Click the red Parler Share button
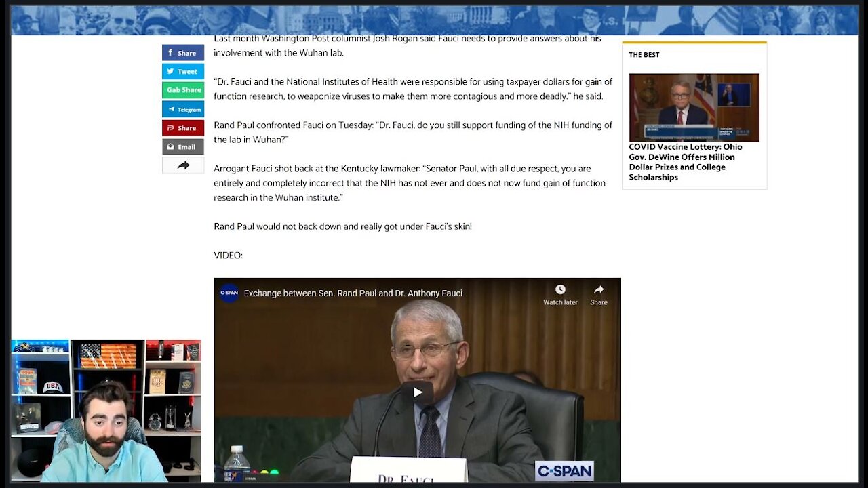 183,128
